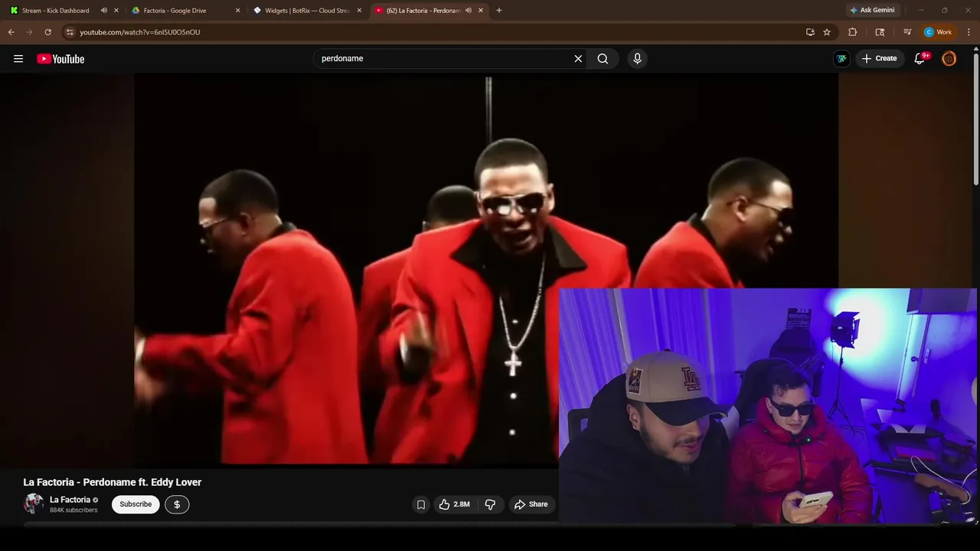Mute audio on the Kick Dashboard tab
Image resolution: width=980 pixels, height=551 pixels.
point(104,11)
